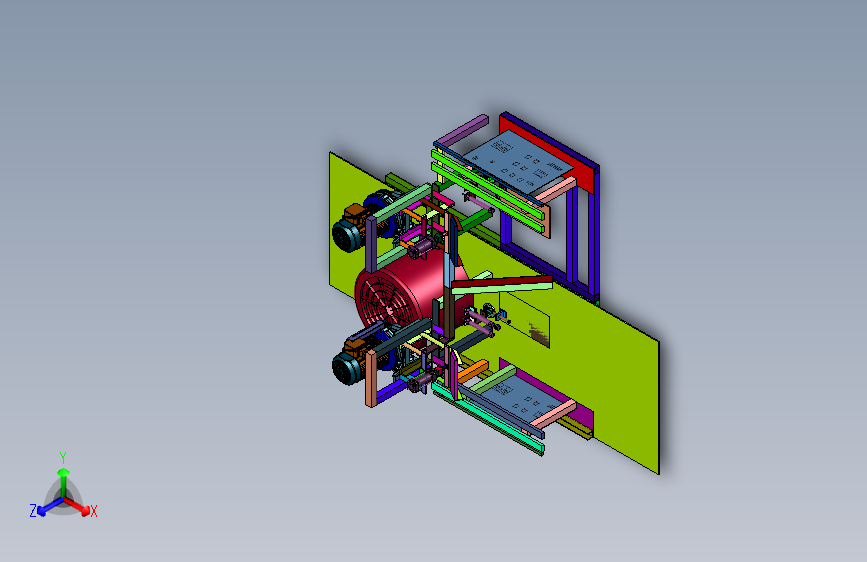This screenshot has width=867, height=562.
Task: Select the upper gray control panel plate
Action: point(519,163)
